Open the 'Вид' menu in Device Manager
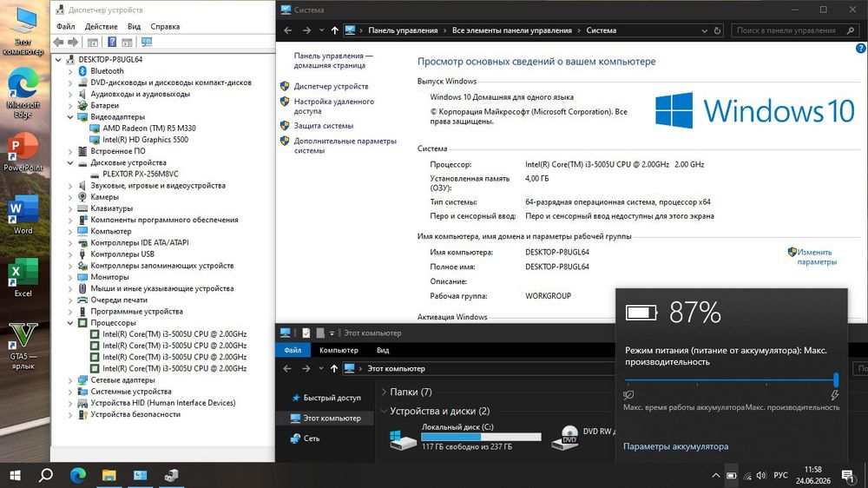 [134, 27]
